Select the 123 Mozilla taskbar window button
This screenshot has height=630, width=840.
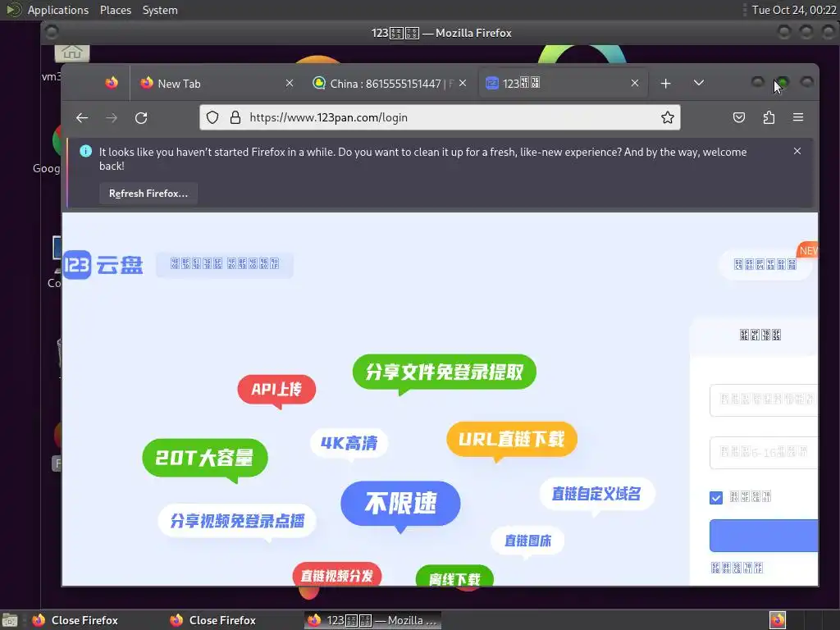373,620
